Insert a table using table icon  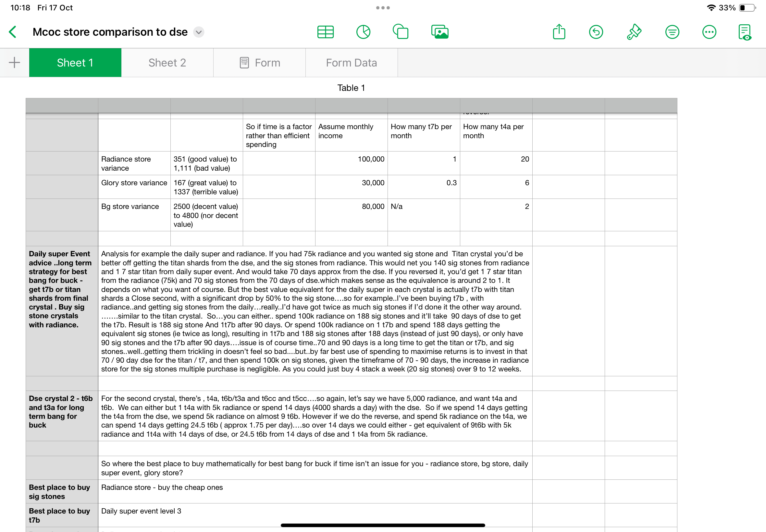pyautogui.click(x=325, y=32)
